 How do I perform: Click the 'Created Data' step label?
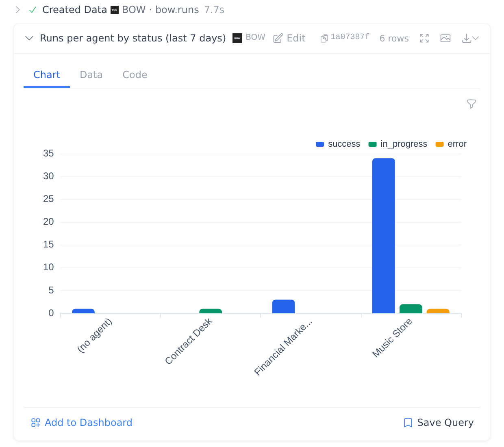(75, 10)
